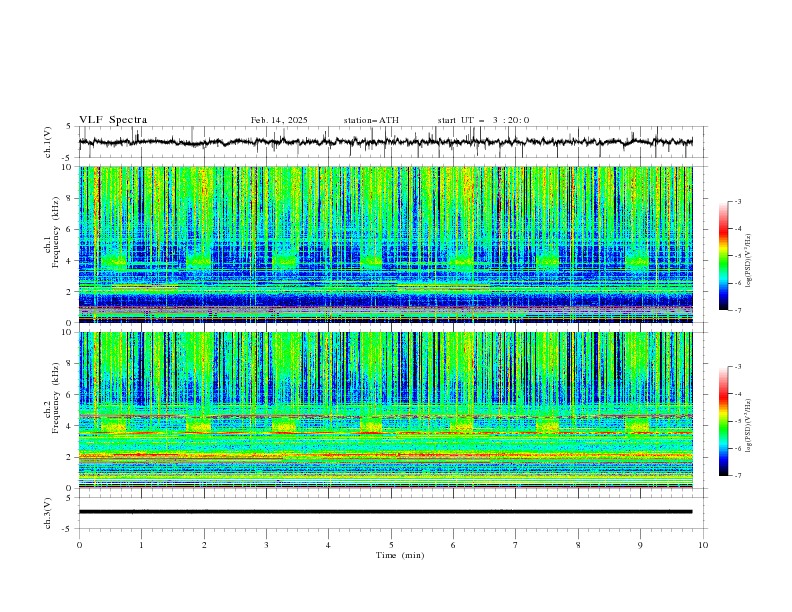Click the time axis tick label "8"
Image resolution: width=792 pixels, height=612 pixels.
578,545
